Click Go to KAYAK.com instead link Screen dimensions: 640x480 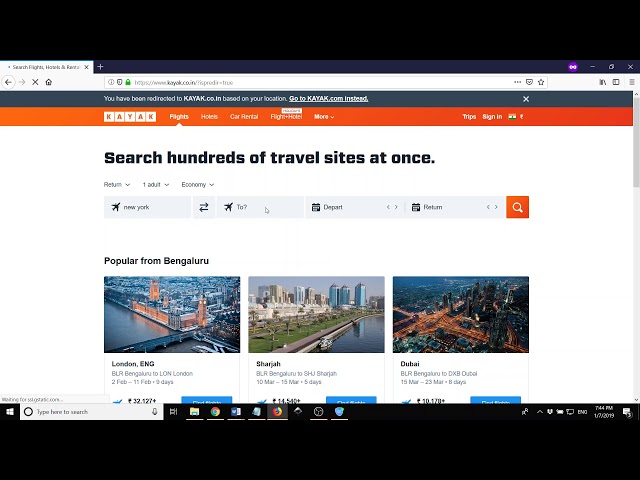[x=329, y=99]
